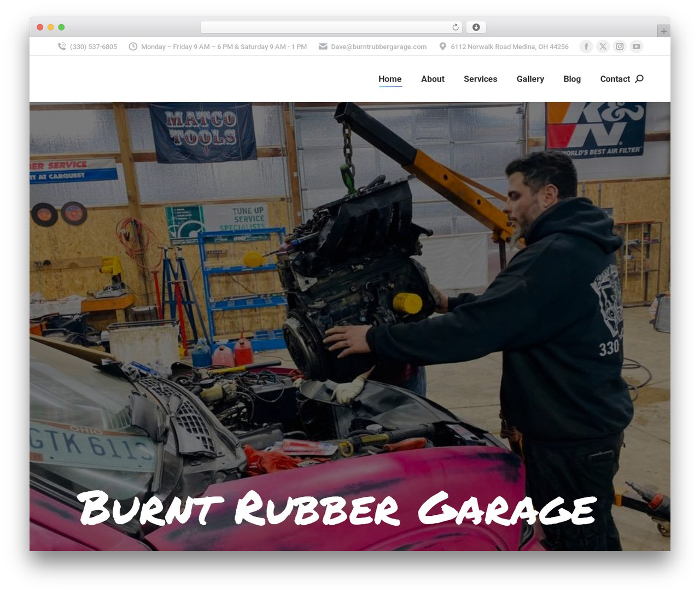Go to the Home menu item
Viewport: 700px width, 593px height.
[390, 79]
